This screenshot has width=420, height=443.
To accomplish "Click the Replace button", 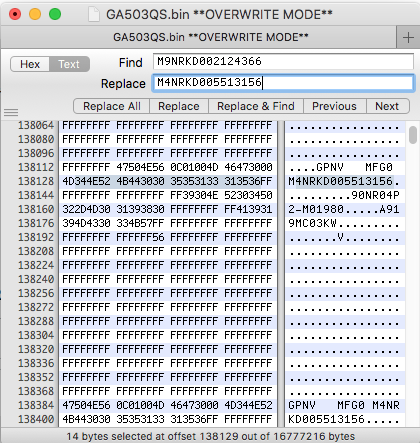I will [179, 106].
